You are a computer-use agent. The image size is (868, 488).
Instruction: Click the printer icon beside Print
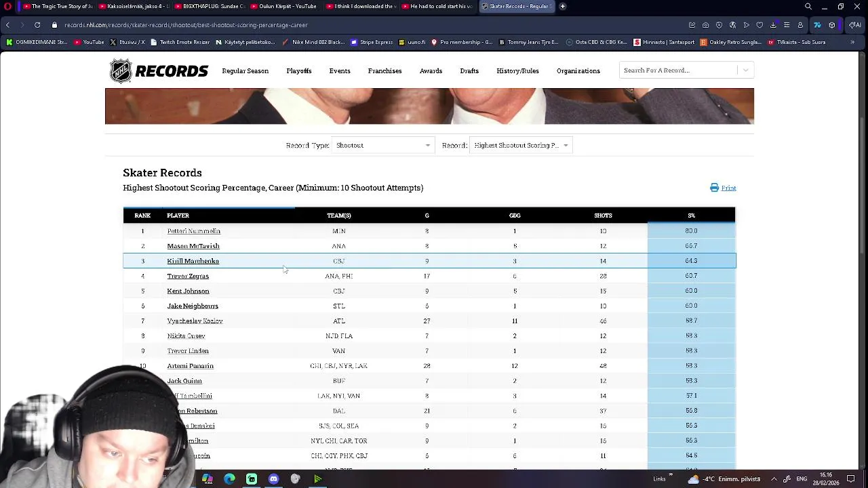(714, 188)
